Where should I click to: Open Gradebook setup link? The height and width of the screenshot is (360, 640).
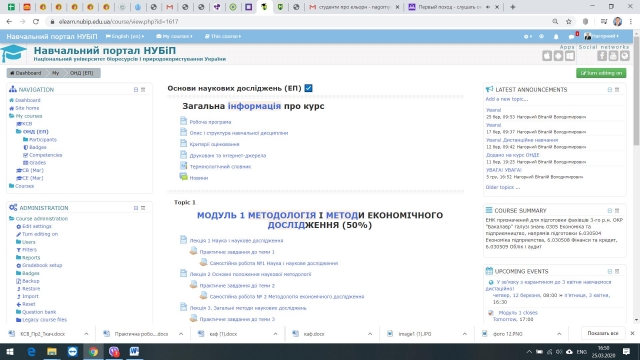[42, 265]
